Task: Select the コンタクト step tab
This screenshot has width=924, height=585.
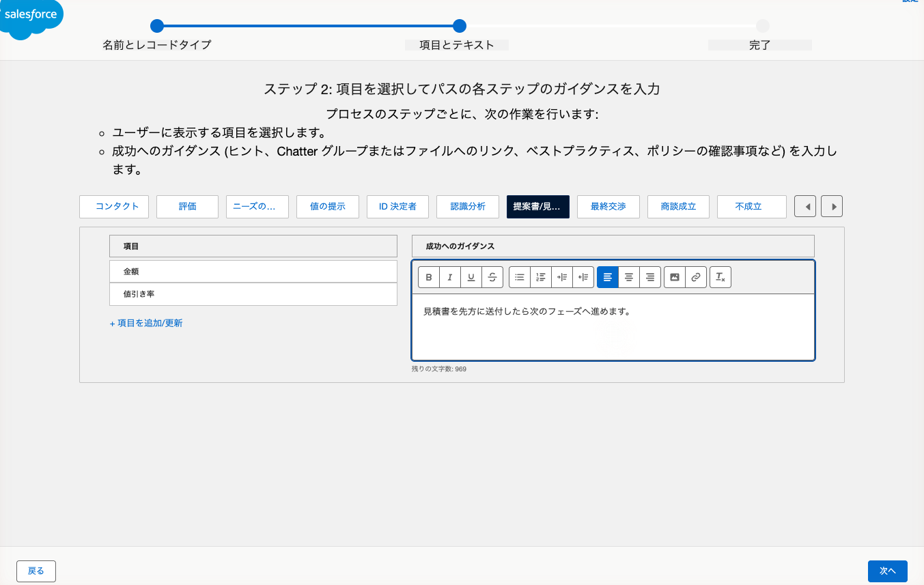Action: click(114, 207)
